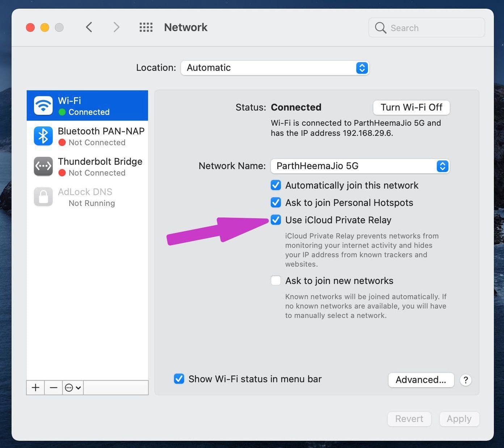Viewport: 504px width, 448px height.
Task: Select the AdLock DNS lock icon
Action: (x=43, y=197)
